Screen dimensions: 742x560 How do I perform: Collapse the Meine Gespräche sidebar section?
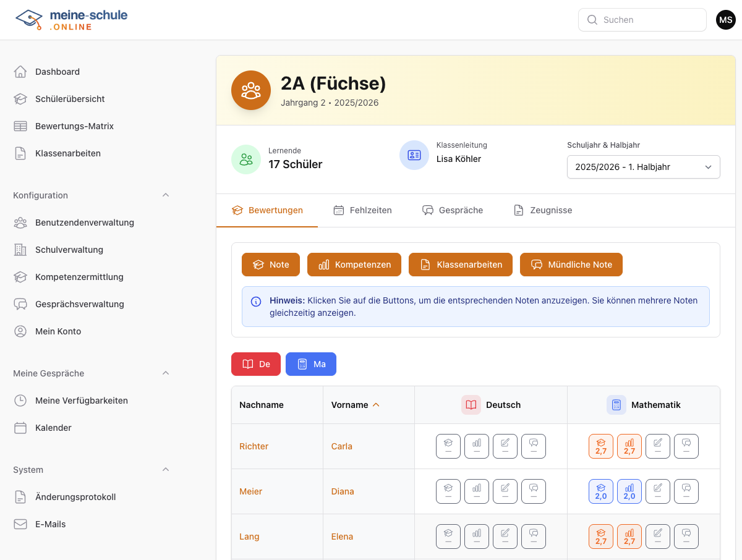(x=165, y=373)
